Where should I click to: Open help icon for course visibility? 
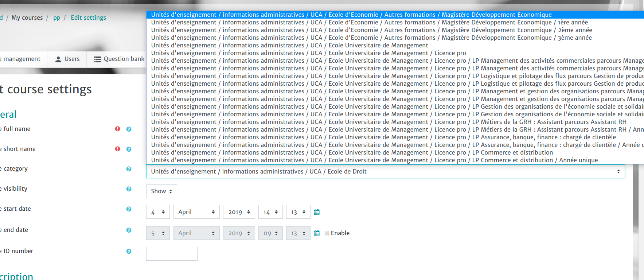129,189
